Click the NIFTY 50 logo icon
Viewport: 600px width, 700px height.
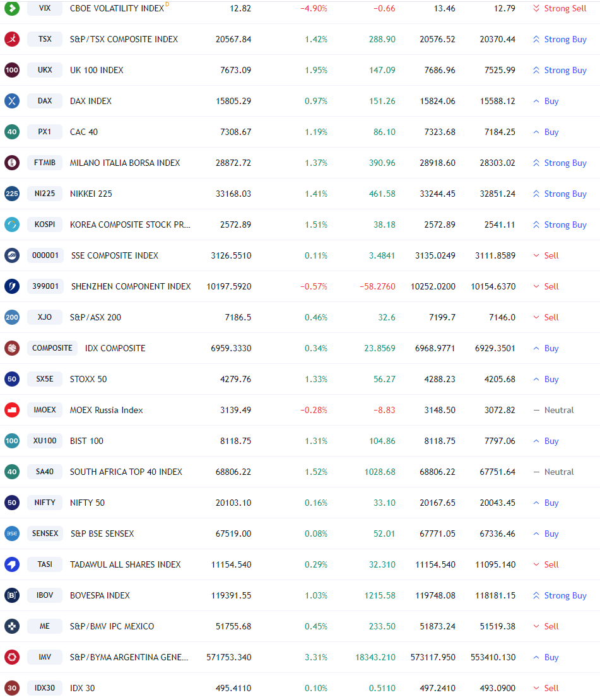(x=12, y=503)
